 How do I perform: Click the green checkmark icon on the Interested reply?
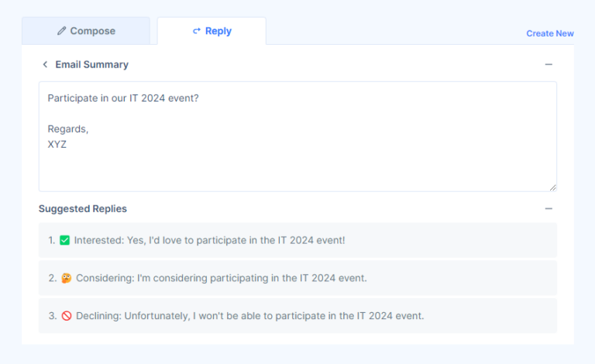(65, 240)
